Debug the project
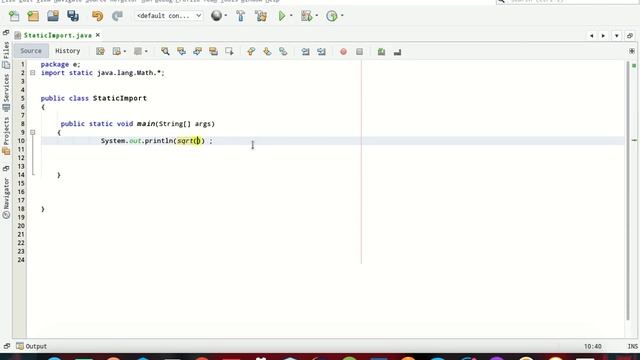 [306, 16]
